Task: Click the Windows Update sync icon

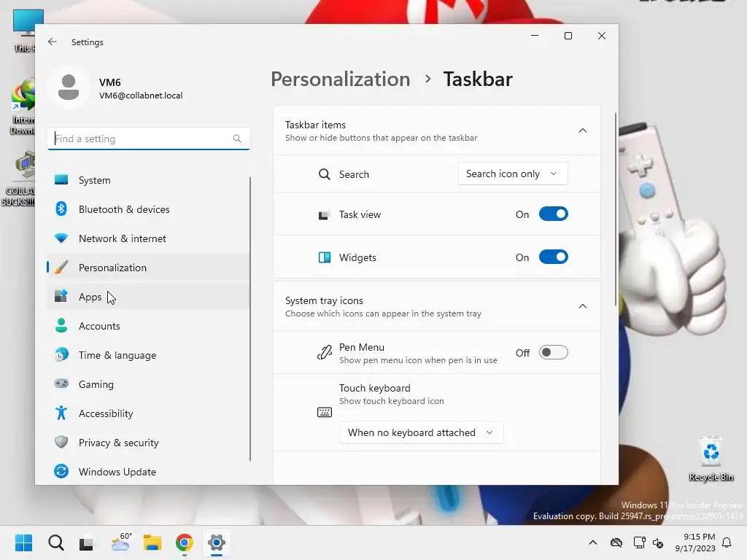Action: coord(61,472)
